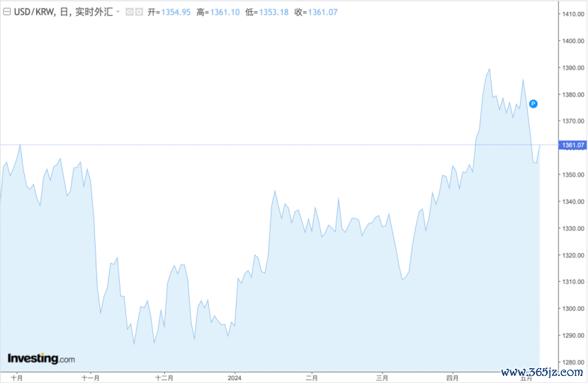Select the current price label 1361.07
The image size is (588, 383).
(571, 145)
